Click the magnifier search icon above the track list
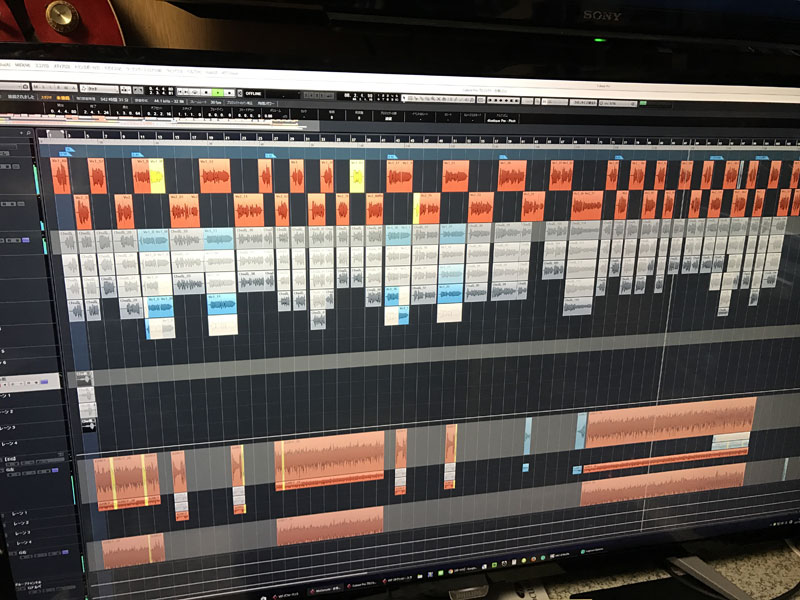800x600 pixels. 29,133
